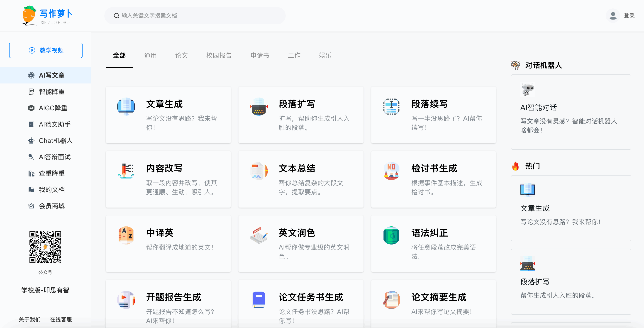Click the 查重降重 chart sidebar icon
This screenshot has width=644, height=328.
[x=31, y=173]
